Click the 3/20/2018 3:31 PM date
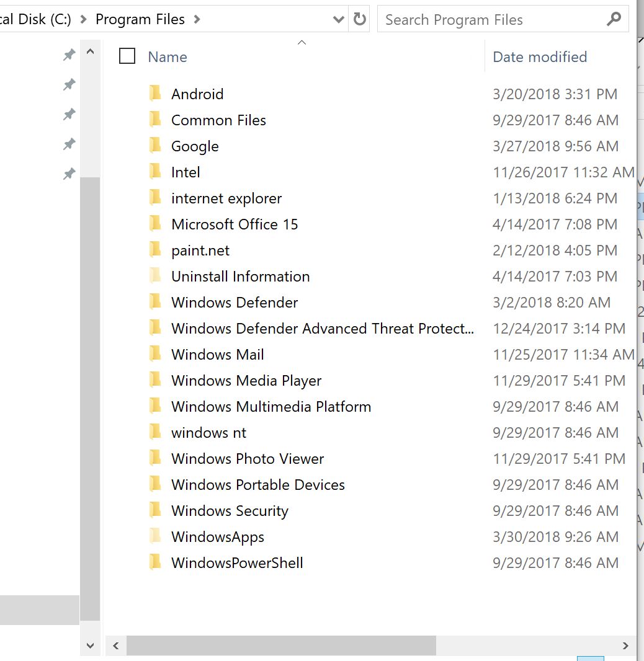 pos(555,94)
